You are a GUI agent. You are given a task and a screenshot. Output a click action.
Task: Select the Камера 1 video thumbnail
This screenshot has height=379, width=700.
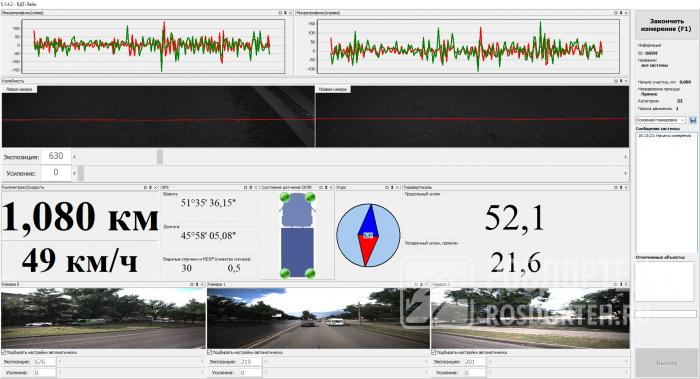tap(318, 318)
